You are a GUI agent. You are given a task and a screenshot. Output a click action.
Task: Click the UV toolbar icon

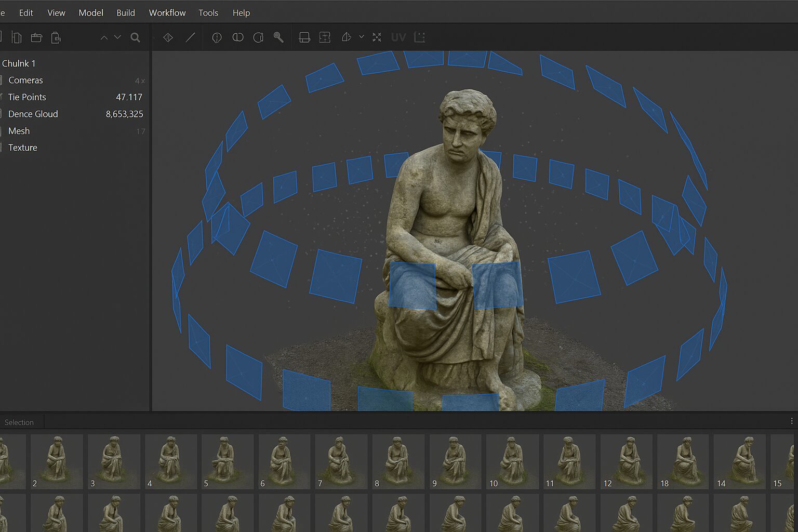click(398, 37)
